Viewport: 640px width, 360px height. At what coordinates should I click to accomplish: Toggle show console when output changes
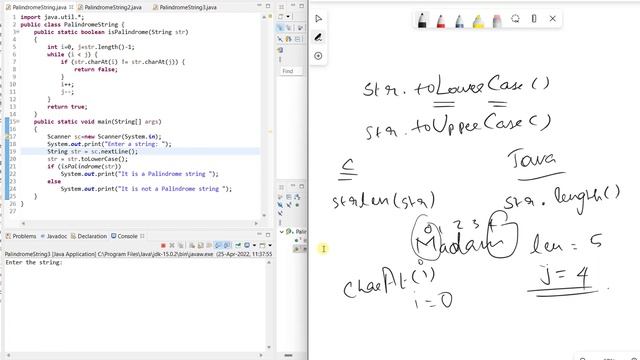(218, 245)
